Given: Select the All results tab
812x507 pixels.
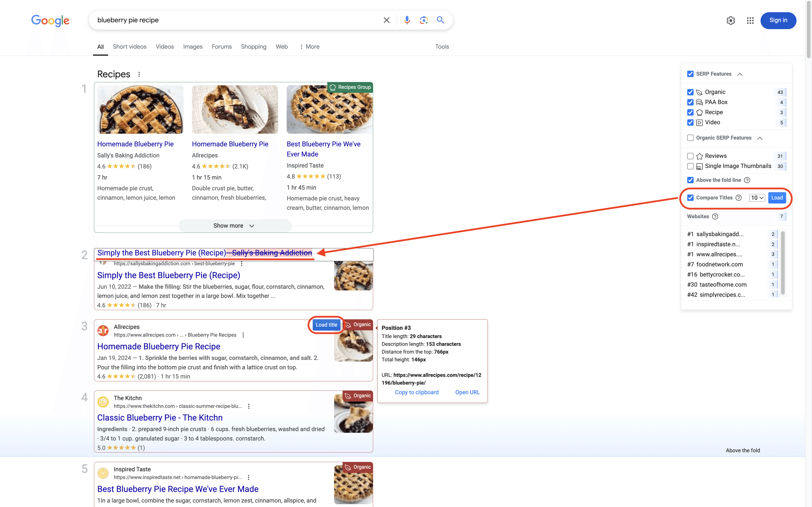Looking at the screenshot, I should 100,47.
